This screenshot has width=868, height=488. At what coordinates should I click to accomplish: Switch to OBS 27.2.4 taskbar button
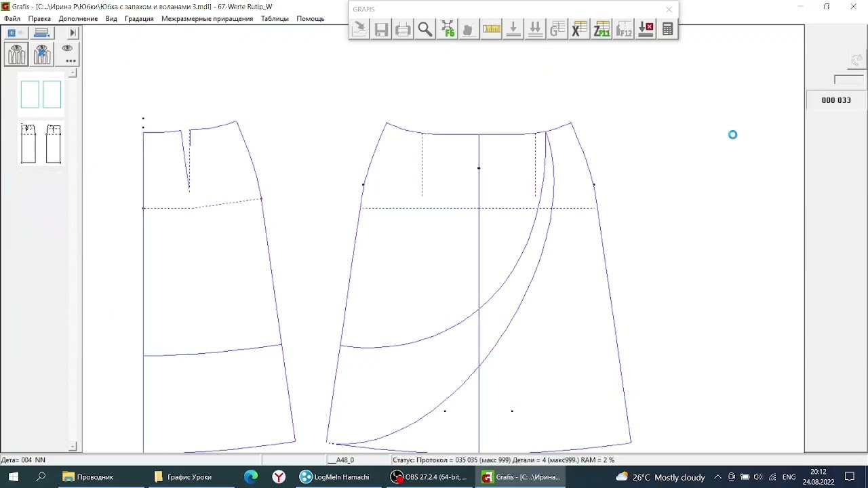pos(430,477)
